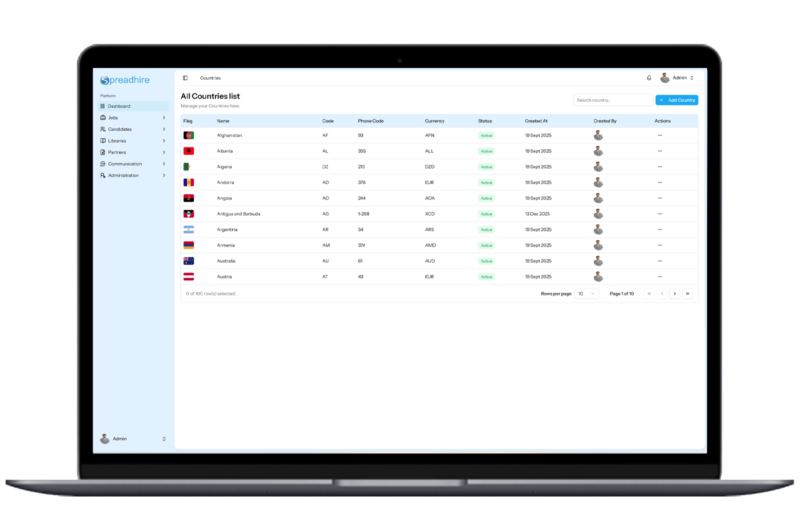Select Dashboard in the sidebar
Image resolution: width=800 pixels, height=530 pixels.
[118, 106]
